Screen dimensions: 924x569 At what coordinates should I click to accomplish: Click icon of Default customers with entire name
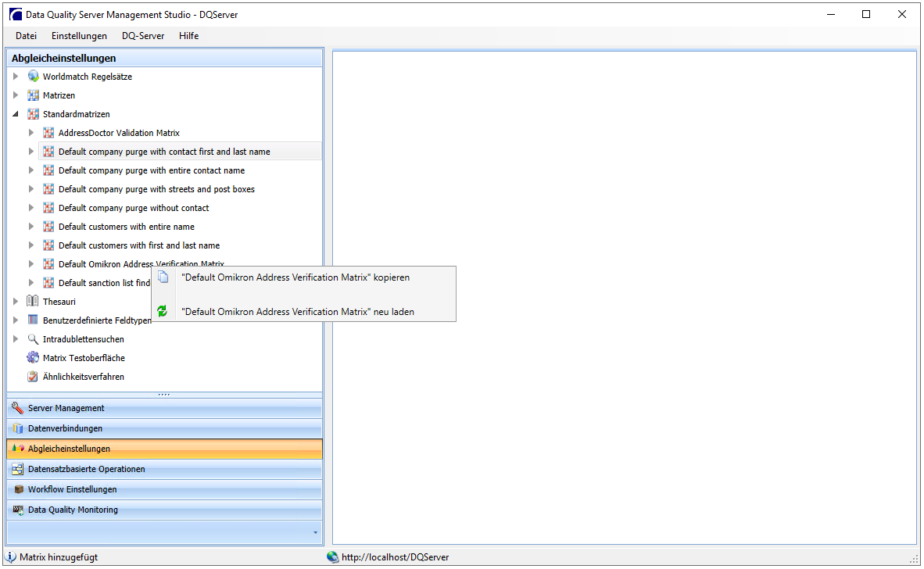49,227
